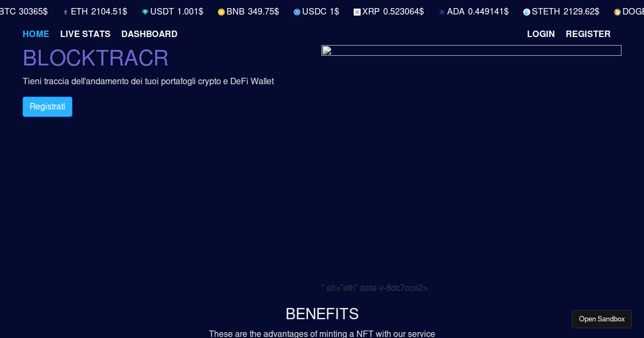Click the Ethereum coin icon in the ticker
The height and width of the screenshot is (338, 644).
(x=67, y=11)
